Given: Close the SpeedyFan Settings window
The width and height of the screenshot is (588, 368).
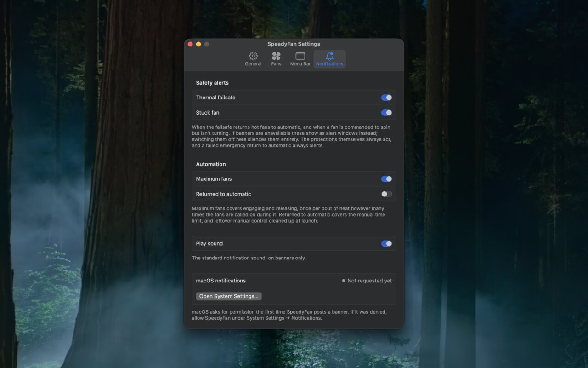Looking at the screenshot, I should 190,44.
